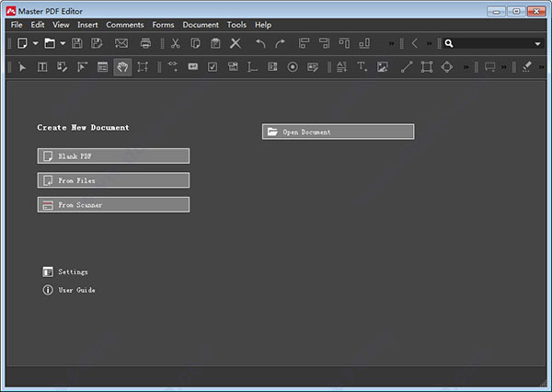The height and width of the screenshot is (392, 552).
Task: Open the Tools menu
Action: [236, 25]
